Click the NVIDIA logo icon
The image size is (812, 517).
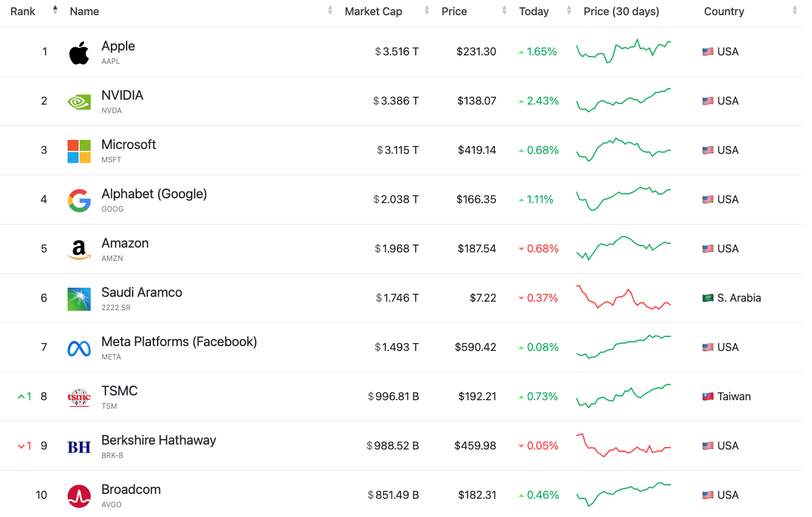[79, 102]
